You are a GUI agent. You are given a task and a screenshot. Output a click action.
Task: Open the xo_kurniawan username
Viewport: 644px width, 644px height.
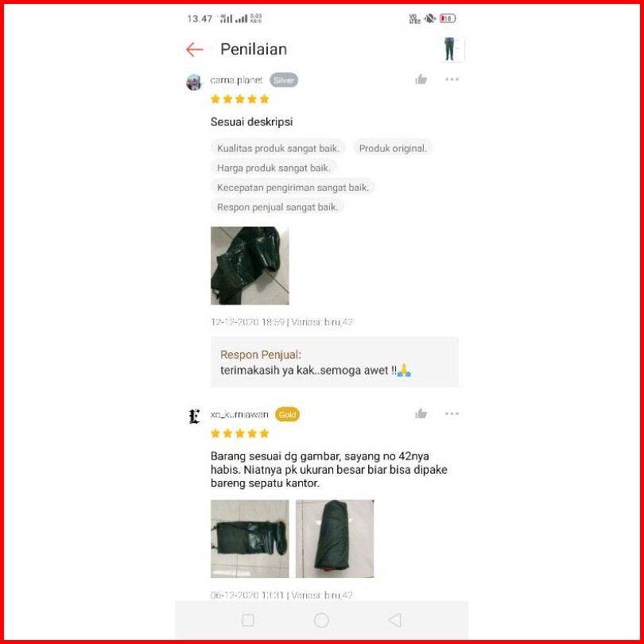point(239,414)
